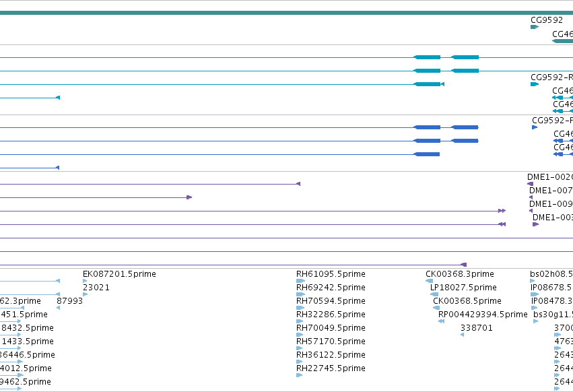This screenshot has width=573, height=392.
Task: Click the DME1-003 prediction label
Action: tap(553, 218)
